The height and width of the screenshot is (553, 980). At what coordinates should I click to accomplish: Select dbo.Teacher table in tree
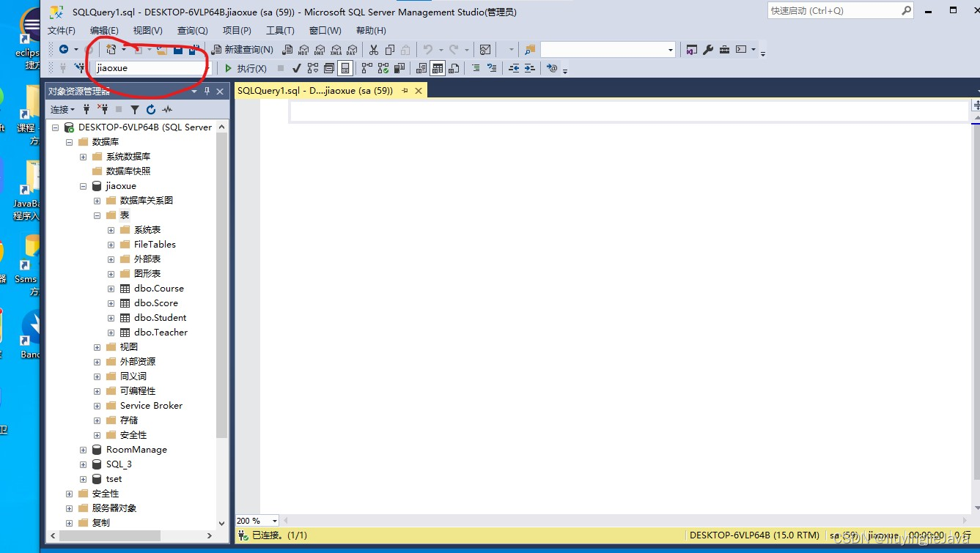click(161, 333)
